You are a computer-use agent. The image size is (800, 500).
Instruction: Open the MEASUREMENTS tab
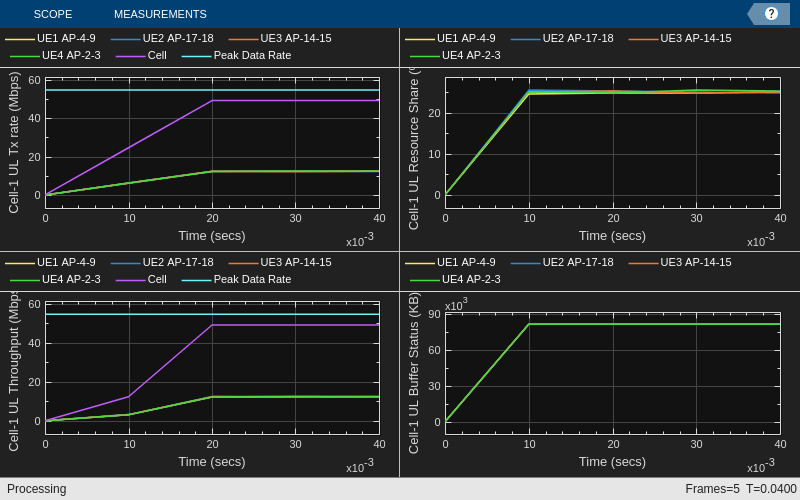click(x=160, y=14)
